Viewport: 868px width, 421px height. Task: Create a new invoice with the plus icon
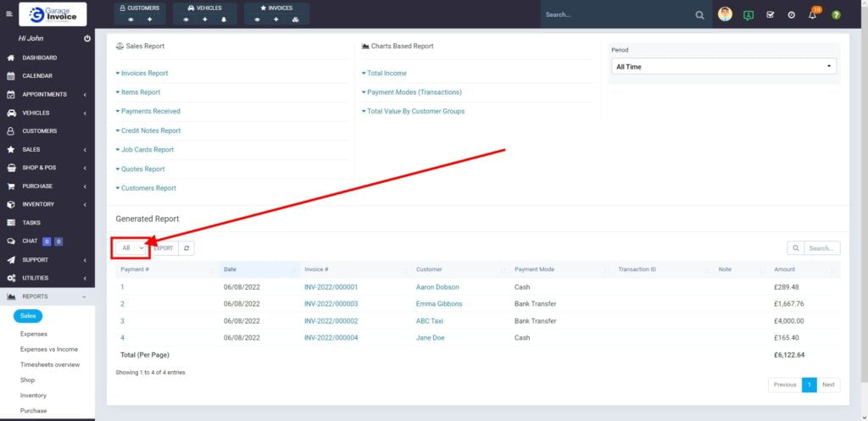coord(276,19)
